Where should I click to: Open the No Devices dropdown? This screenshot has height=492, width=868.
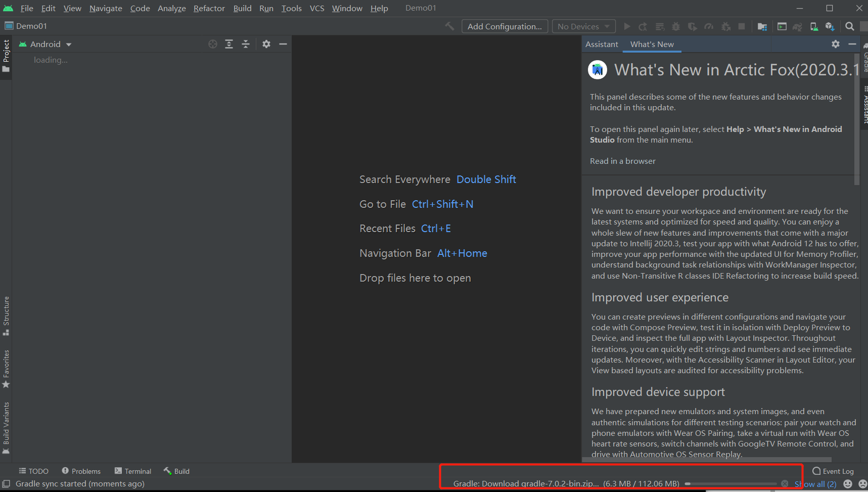click(584, 26)
